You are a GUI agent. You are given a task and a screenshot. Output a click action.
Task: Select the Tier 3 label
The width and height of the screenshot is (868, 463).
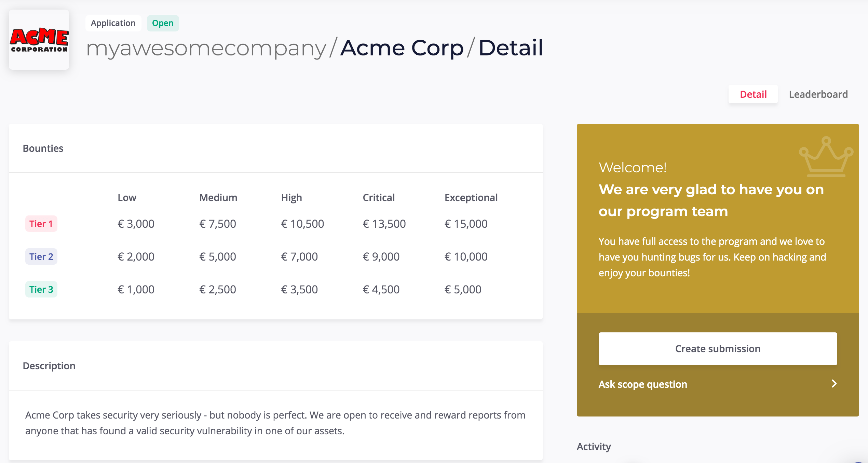(x=41, y=290)
